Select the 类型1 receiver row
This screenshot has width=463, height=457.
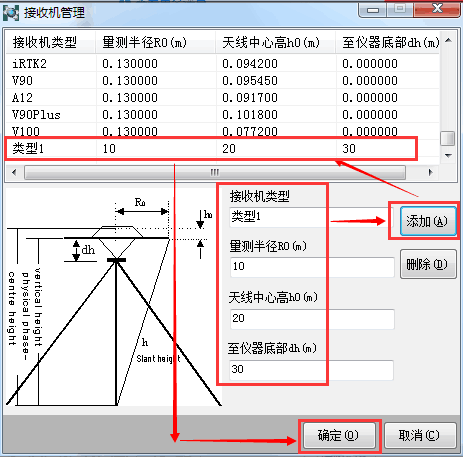[x=223, y=148]
